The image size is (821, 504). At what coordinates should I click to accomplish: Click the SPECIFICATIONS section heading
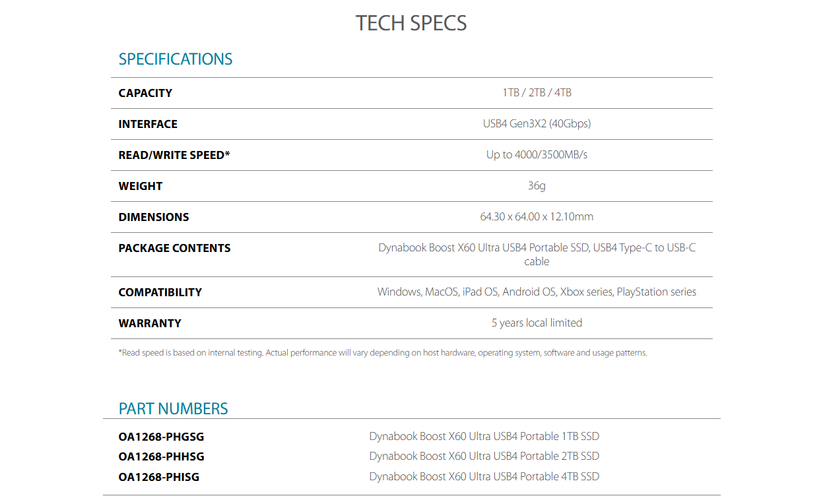tap(176, 59)
